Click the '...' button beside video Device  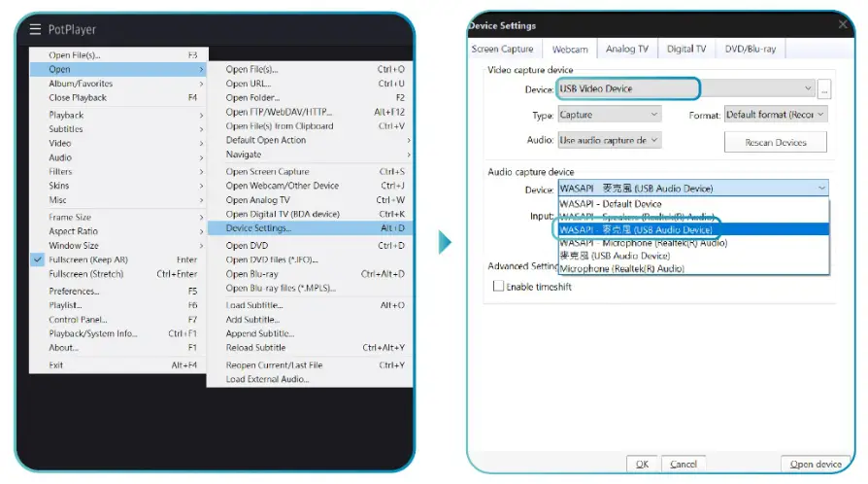824,88
